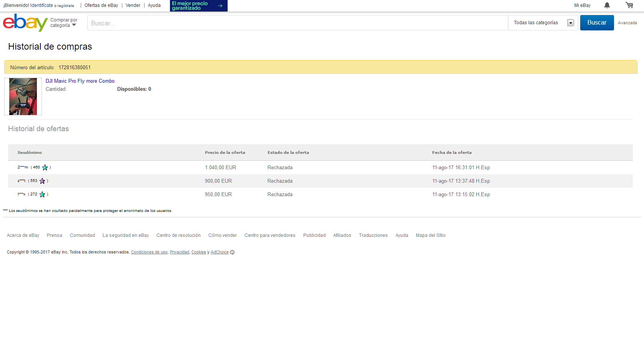
Task: Open the Traducciones footer link
Action: click(x=373, y=235)
